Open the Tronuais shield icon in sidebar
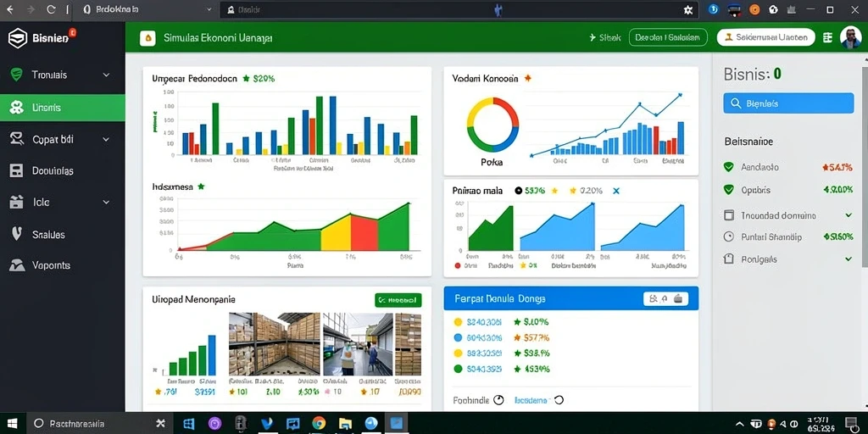This screenshot has height=434, width=868. [x=17, y=75]
